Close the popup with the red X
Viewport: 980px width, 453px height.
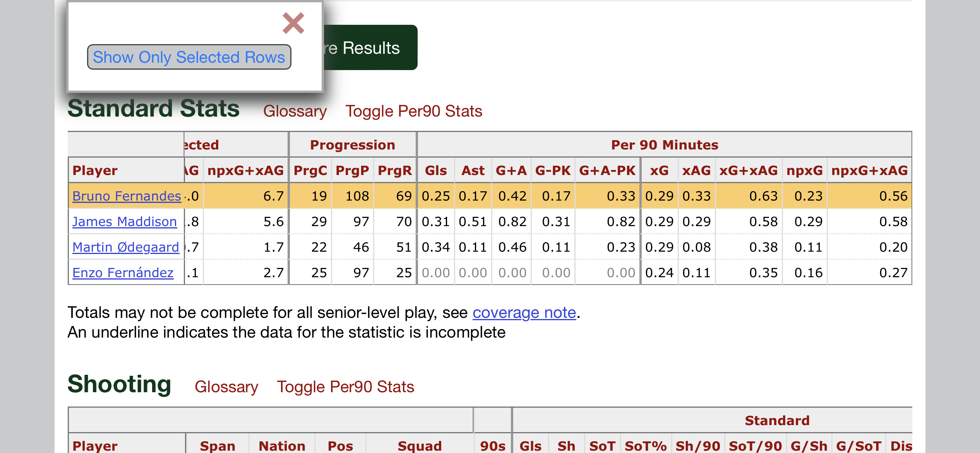click(x=293, y=23)
